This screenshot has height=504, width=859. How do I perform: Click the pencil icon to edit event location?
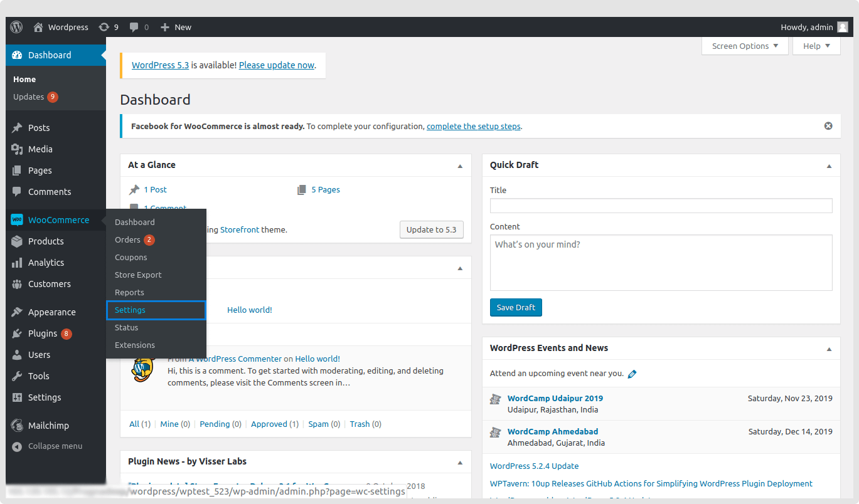pos(632,374)
